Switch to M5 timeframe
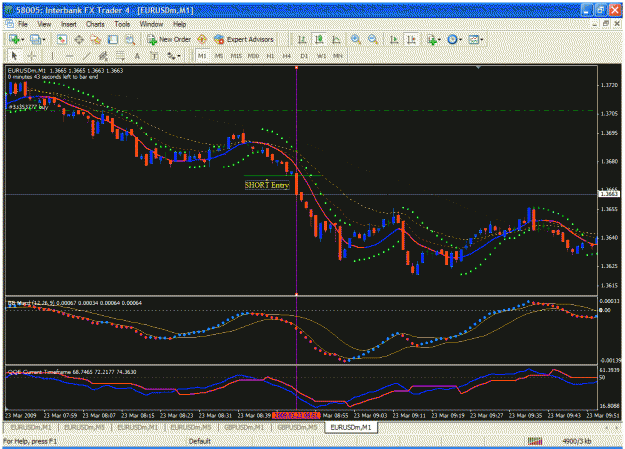Screen dimensions: 625x449 [219, 56]
